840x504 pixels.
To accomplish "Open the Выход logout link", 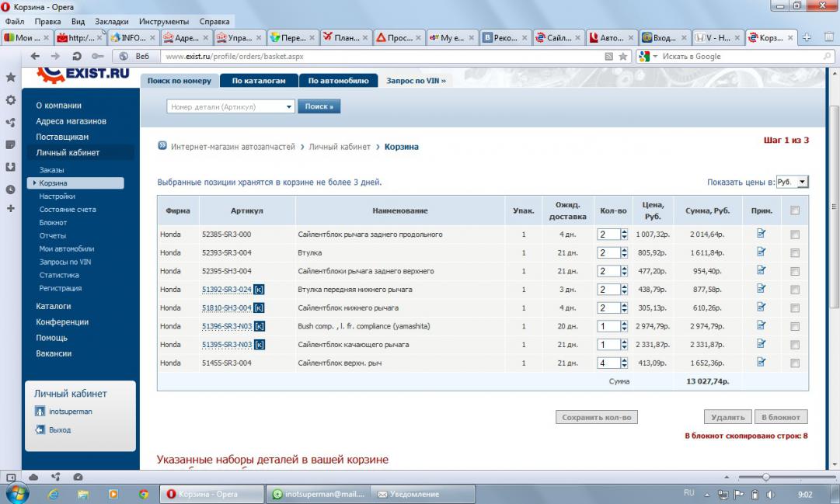I will [x=60, y=429].
